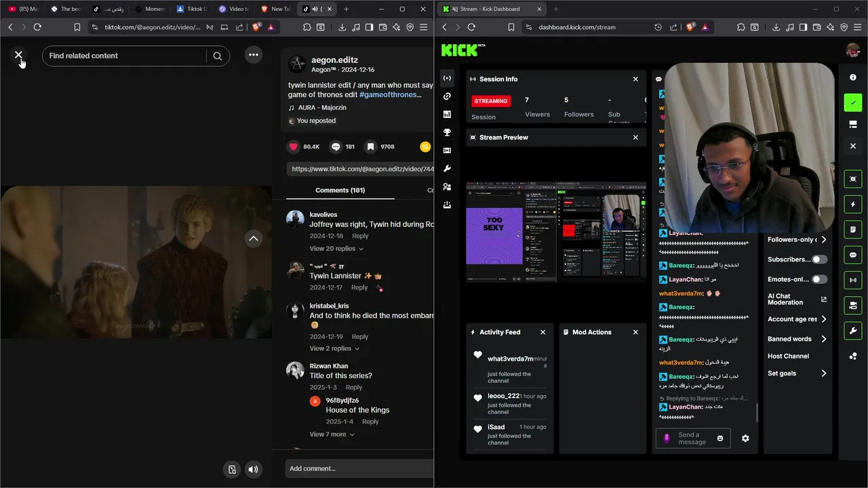
Task: Open aegon.editz profile avatar
Action: pyautogui.click(x=296, y=64)
